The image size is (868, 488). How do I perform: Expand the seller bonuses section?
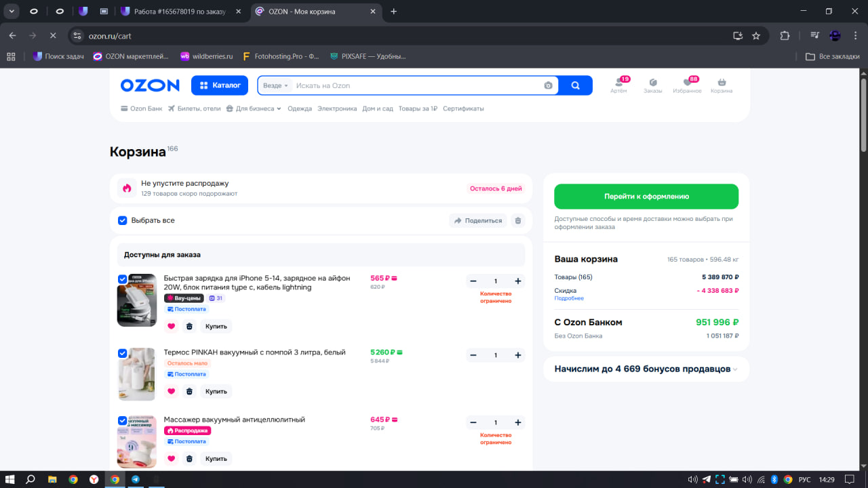646,369
